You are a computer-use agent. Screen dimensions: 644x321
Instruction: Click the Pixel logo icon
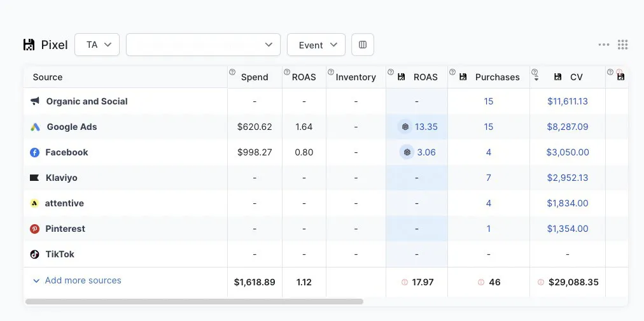29,45
